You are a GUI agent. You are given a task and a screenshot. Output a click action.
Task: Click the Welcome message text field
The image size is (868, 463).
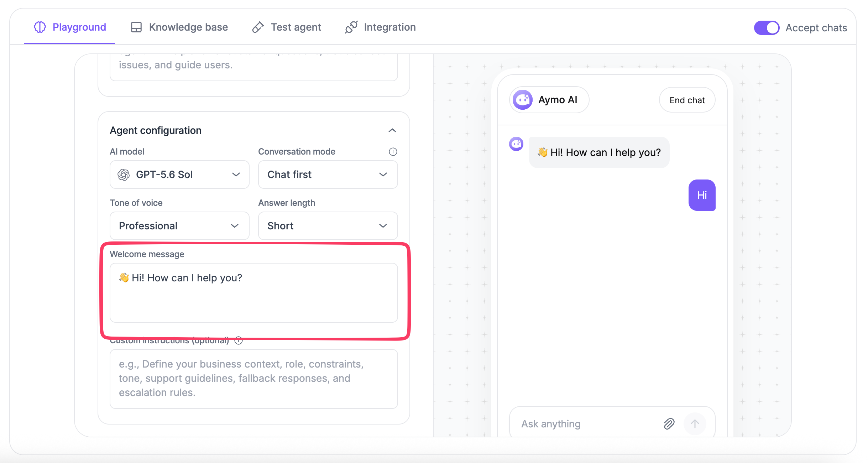tap(254, 293)
